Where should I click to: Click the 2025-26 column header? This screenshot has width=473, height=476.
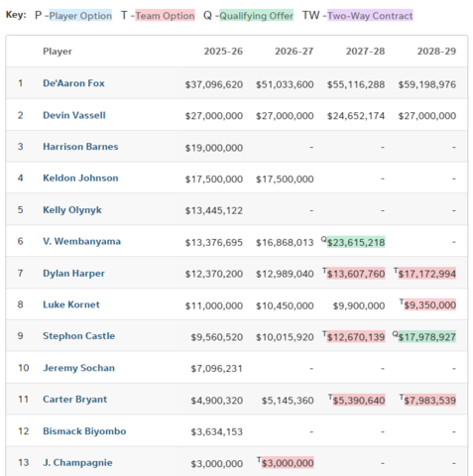point(223,52)
